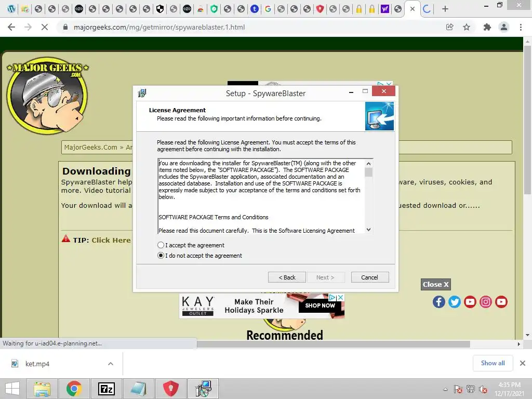The width and height of the screenshot is (532, 399).
Task: Switch to the WordPress tab
Action: [11, 9]
